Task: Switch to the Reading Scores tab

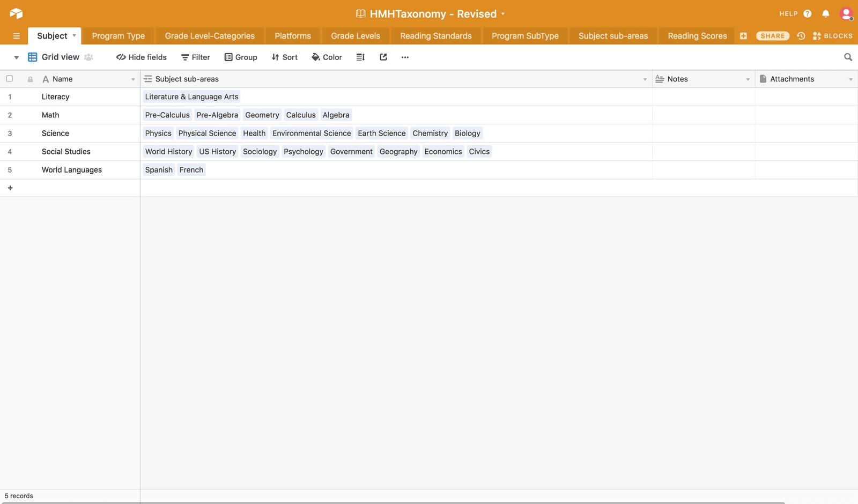Action: tap(697, 36)
